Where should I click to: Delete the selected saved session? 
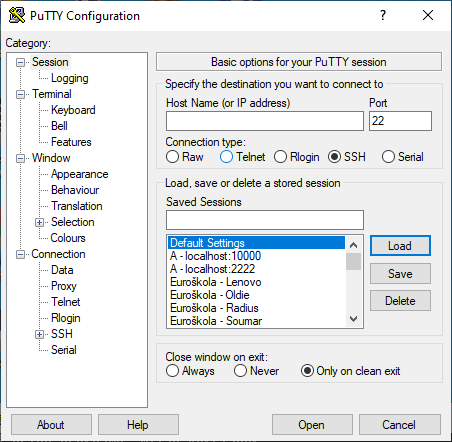(x=400, y=301)
